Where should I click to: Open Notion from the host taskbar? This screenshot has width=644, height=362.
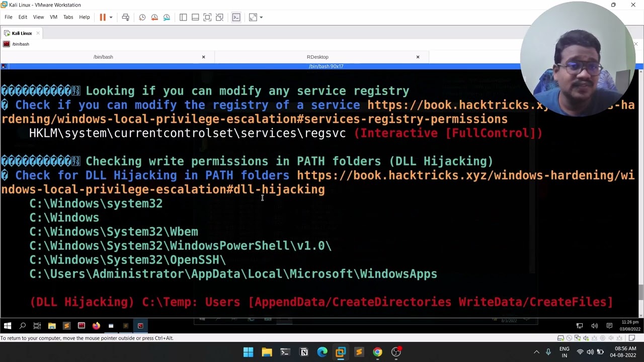coord(304,352)
